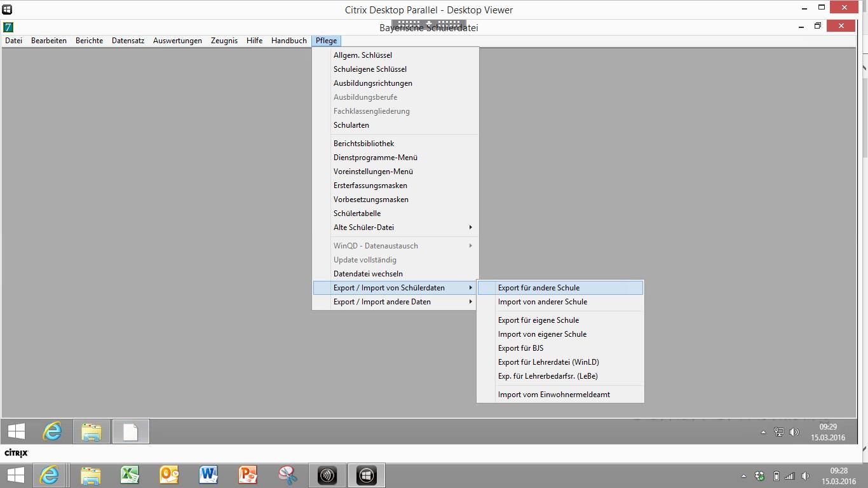Open Internet Explorer inside the Citrix desktop
Viewport: 868px width, 488px height.
point(52,431)
